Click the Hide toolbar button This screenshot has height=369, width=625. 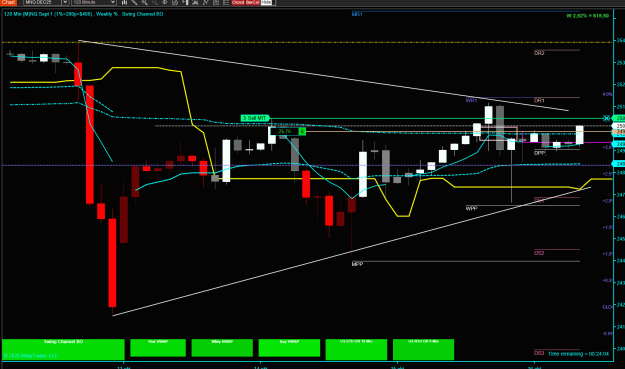click(x=266, y=2)
